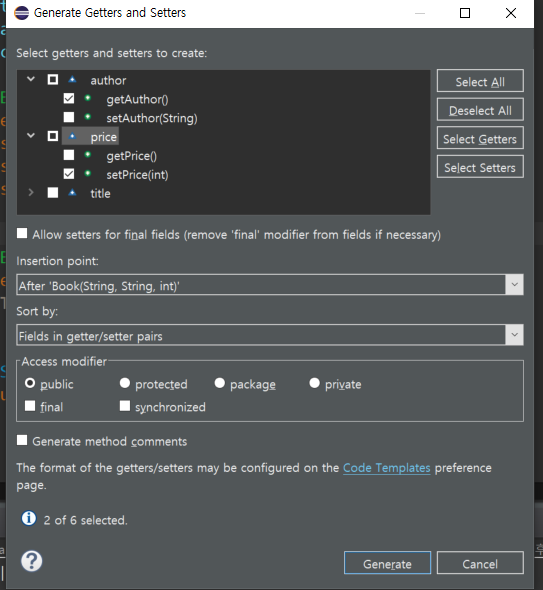543x590 pixels.
Task: Close the Generate Getters and Setters dialog
Action: click(511, 13)
